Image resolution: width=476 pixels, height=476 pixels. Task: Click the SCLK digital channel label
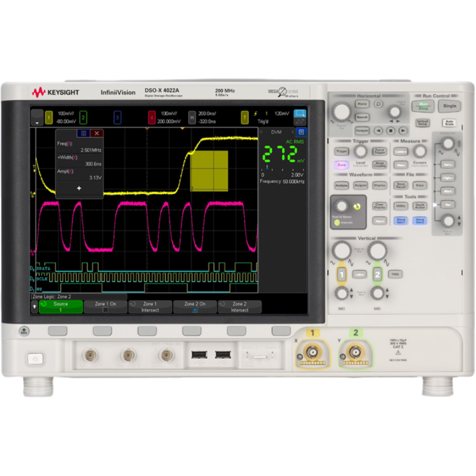pyautogui.click(x=42, y=278)
